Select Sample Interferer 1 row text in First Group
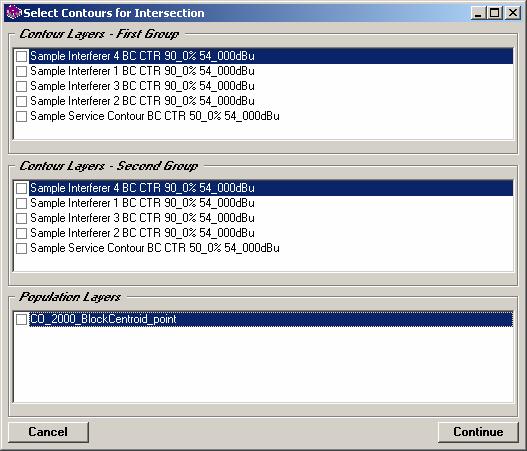 (142, 71)
